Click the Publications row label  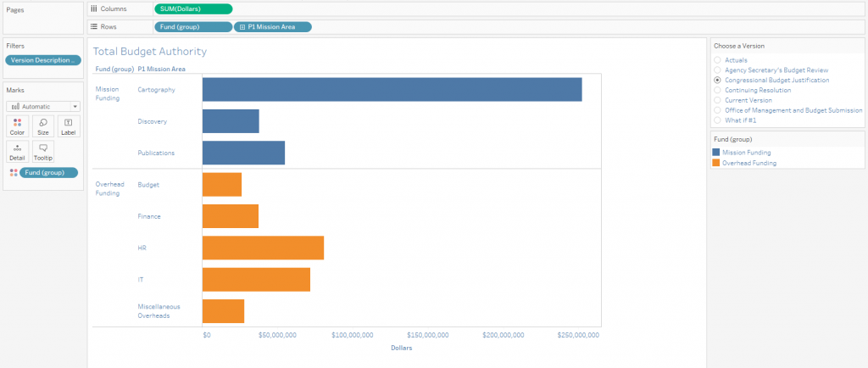pos(156,153)
